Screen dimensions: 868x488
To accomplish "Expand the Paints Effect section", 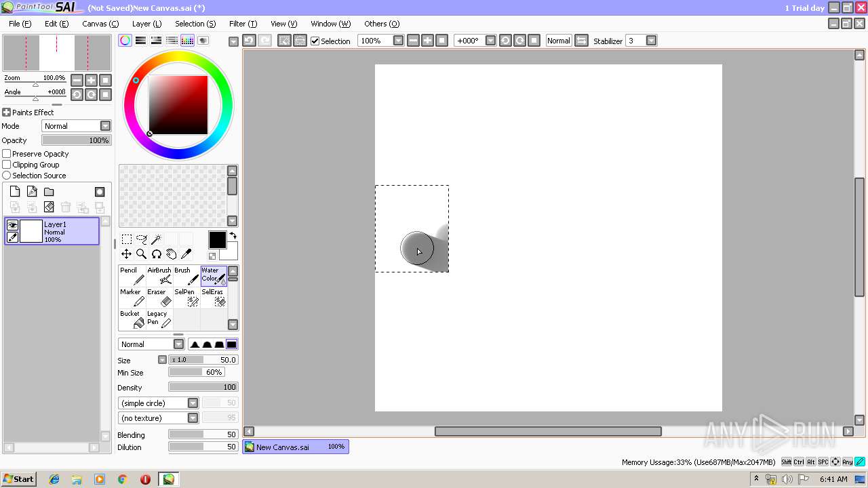I will click(x=6, y=113).
